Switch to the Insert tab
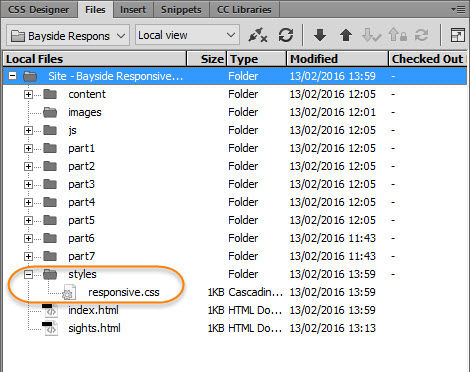Image resolution: width=470 pixels, height=372 pixels. [133, 9]
